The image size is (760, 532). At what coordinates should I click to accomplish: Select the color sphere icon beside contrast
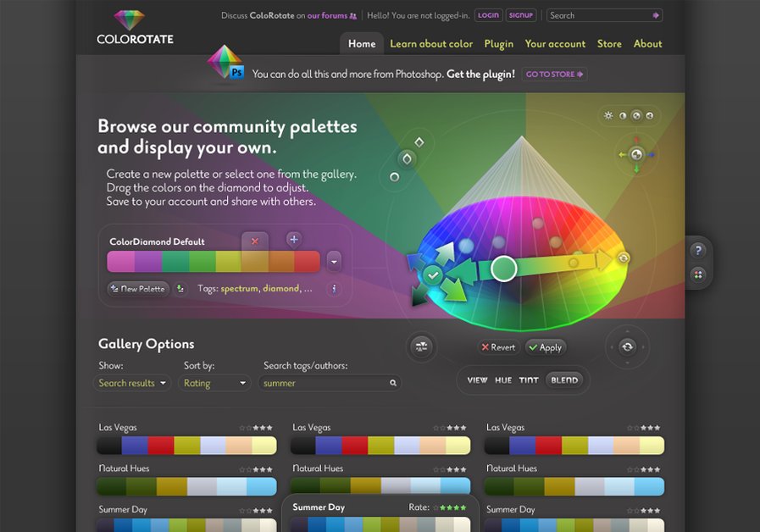636,115
